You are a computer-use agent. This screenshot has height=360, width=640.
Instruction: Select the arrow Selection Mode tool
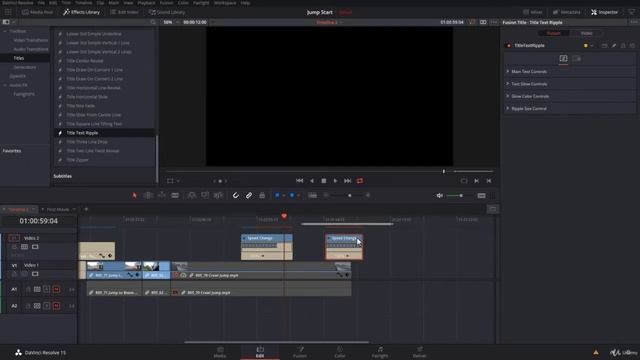[x=134, y=196]
